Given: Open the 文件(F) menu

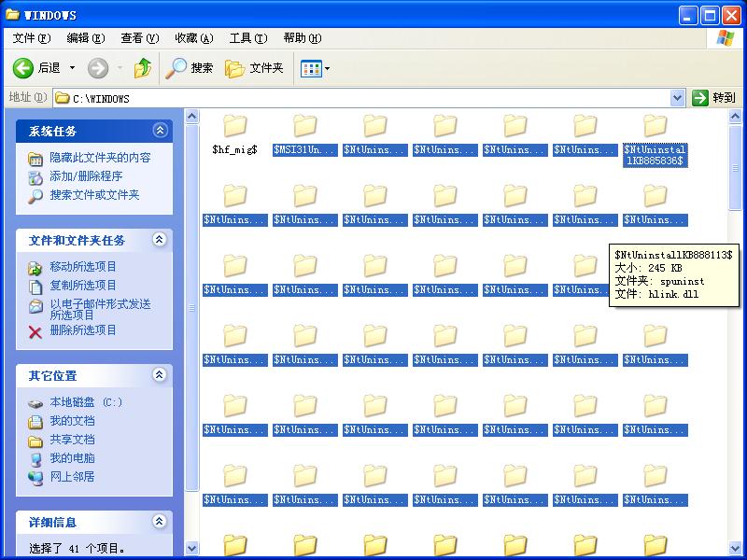Looking at the screenshot, I should (32, 38).
